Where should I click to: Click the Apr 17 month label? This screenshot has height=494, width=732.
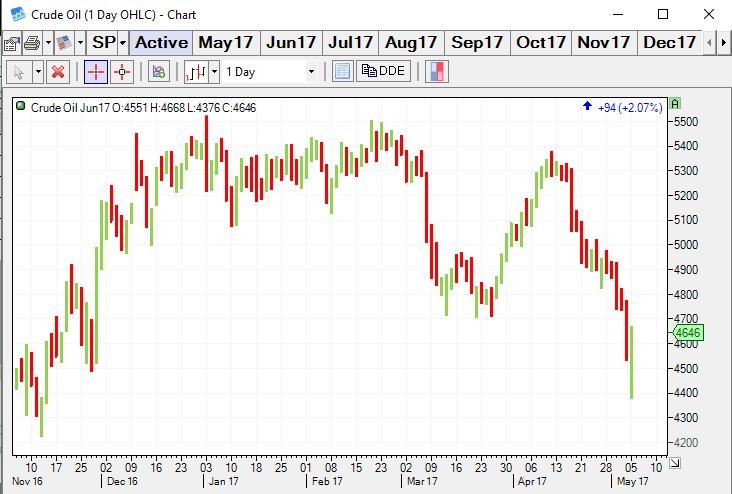pyautogui.click(x=532, y=481)
